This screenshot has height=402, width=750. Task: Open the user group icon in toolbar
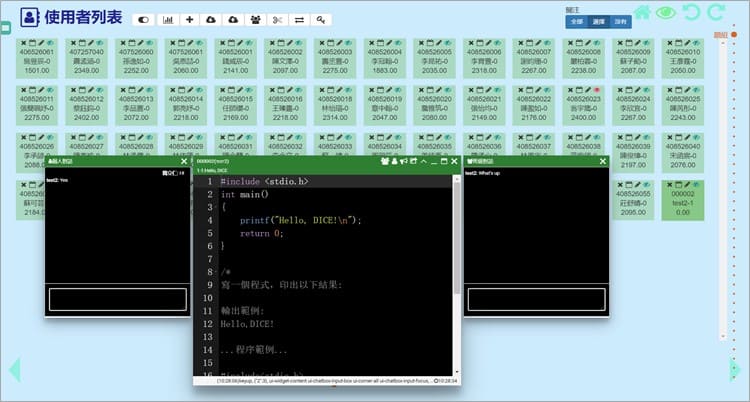(x=255, y=19)
